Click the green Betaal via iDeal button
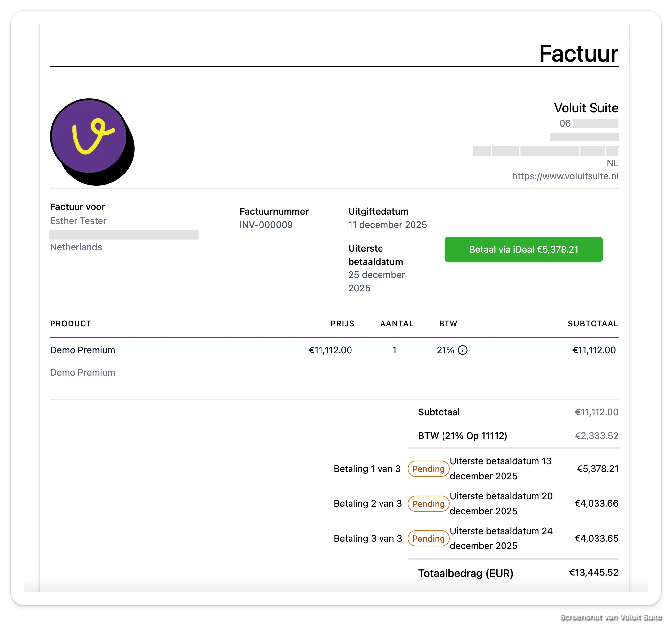 tap(523, 250)
